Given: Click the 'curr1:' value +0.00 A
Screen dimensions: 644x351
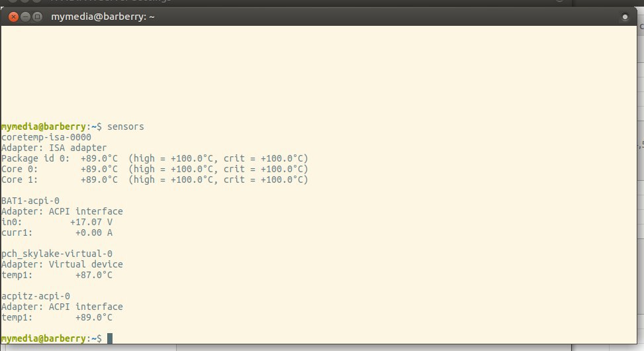Looking at the screenshot, I should coord(93,232).
